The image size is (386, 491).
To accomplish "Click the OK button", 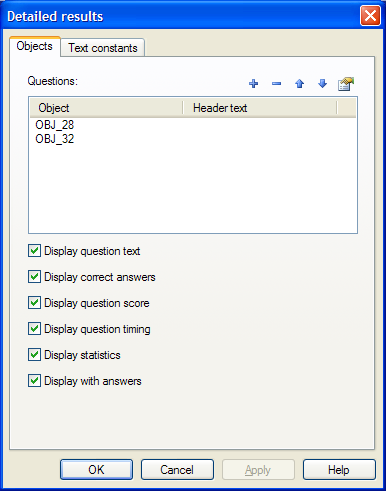I will pyautogui.click(x=96, y=470).
